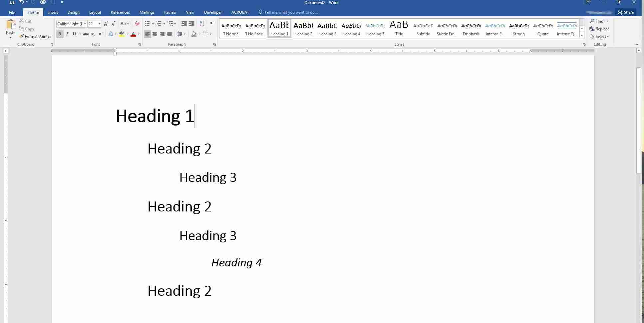
Task: Show or hide paragraph marks
Action: click(212, 24)
